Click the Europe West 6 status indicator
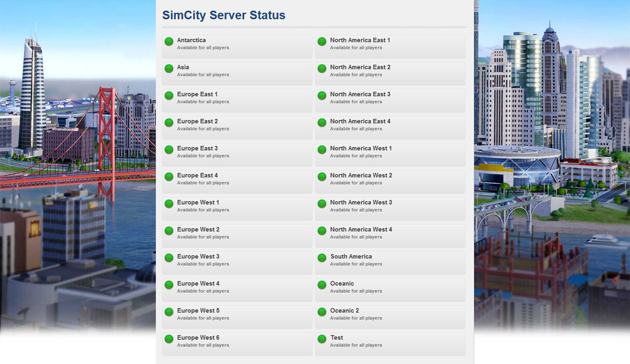The height and width of the screenshot is (364, 630). (169, 339)
